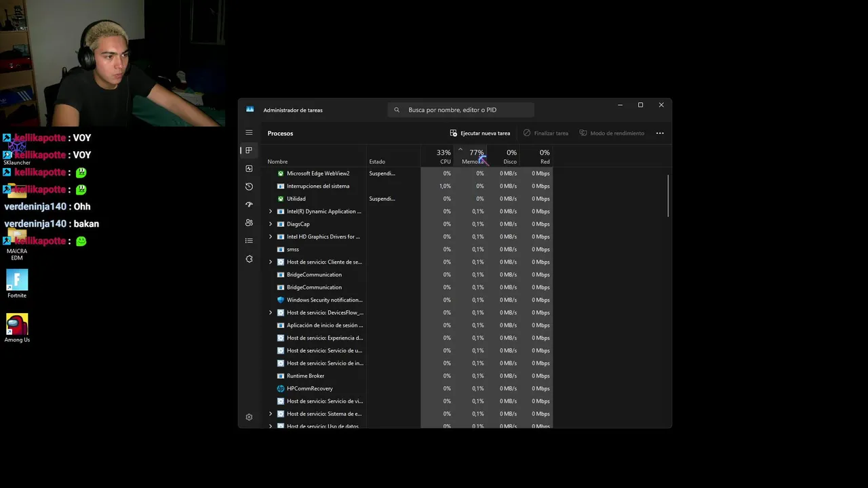Click 'verdeninja140 : bakan' chat message
Image resolution: width=868 pixels, height=488 pixels.
52,224
